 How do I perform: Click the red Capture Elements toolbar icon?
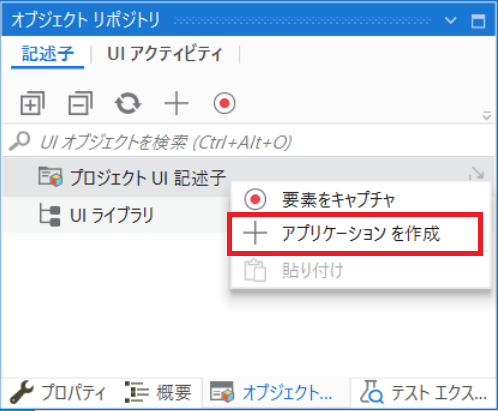pyautogui.click(x=224, y=103)
